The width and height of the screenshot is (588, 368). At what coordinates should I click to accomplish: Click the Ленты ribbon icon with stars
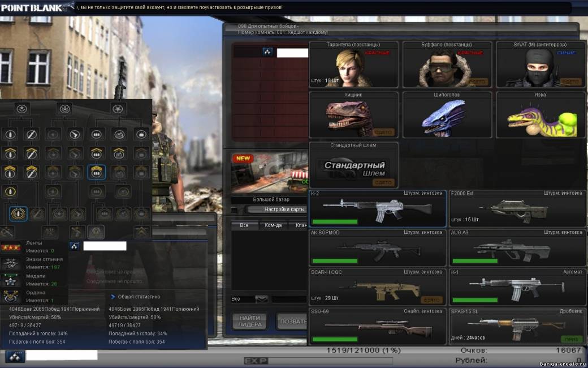[x=11, y=247]
